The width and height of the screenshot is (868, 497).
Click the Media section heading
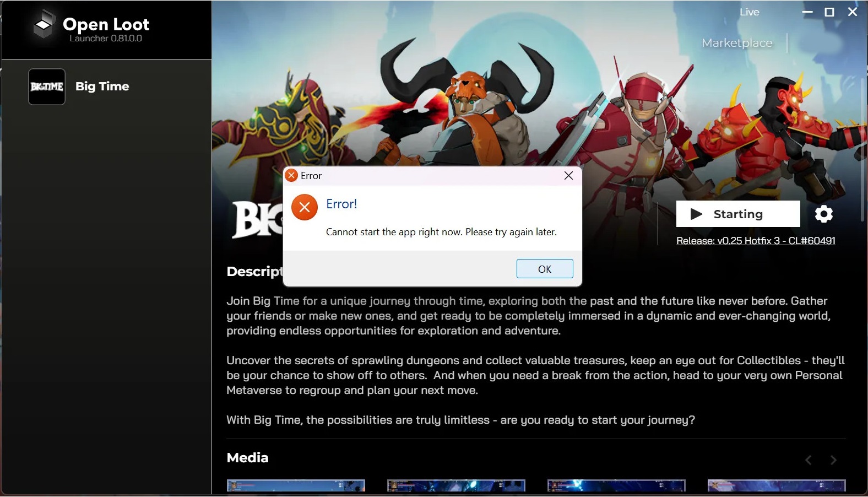247,458
